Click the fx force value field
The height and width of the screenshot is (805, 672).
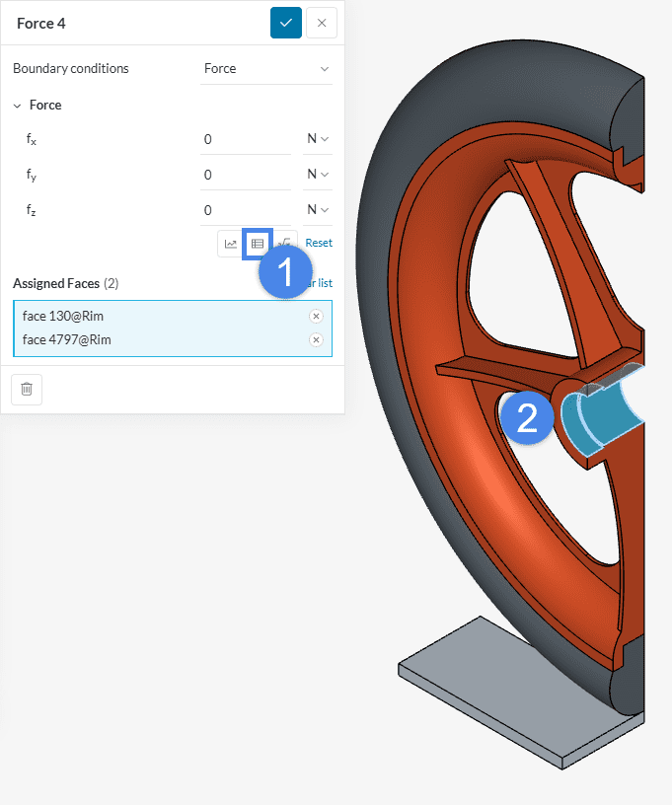pyautogui.click(x=245, y=139)
